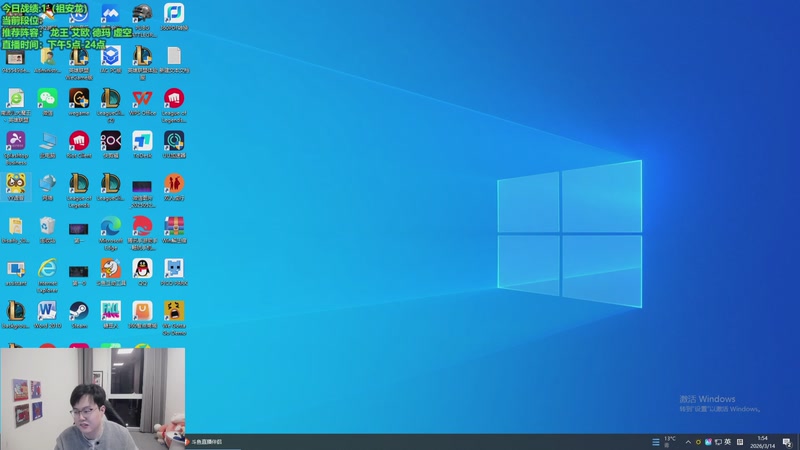Open Splashtop Business purple icon
Image resolution: width=800 pixels, height=450 pixels.
tap(16, 141)
